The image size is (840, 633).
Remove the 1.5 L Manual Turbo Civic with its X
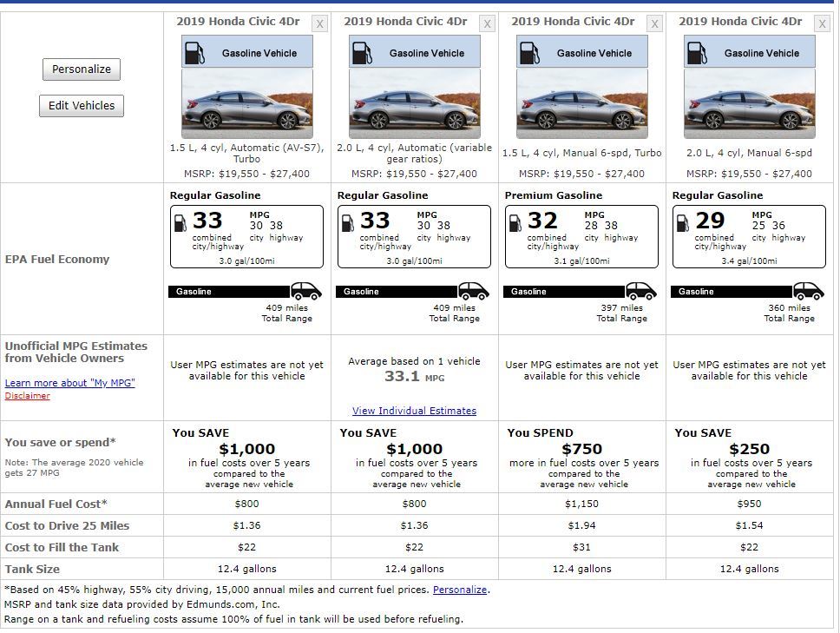(x=654, y=23)
